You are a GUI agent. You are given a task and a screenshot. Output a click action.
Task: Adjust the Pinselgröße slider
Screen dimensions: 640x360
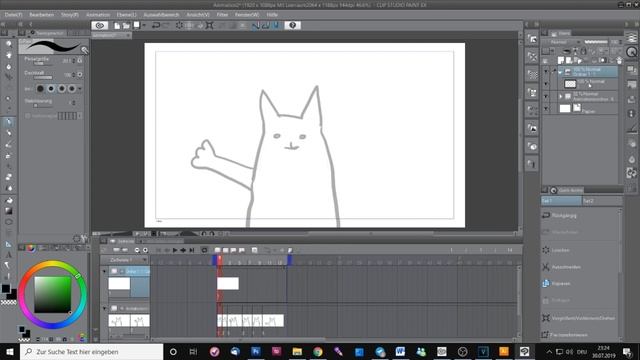(x=43, y=64)
